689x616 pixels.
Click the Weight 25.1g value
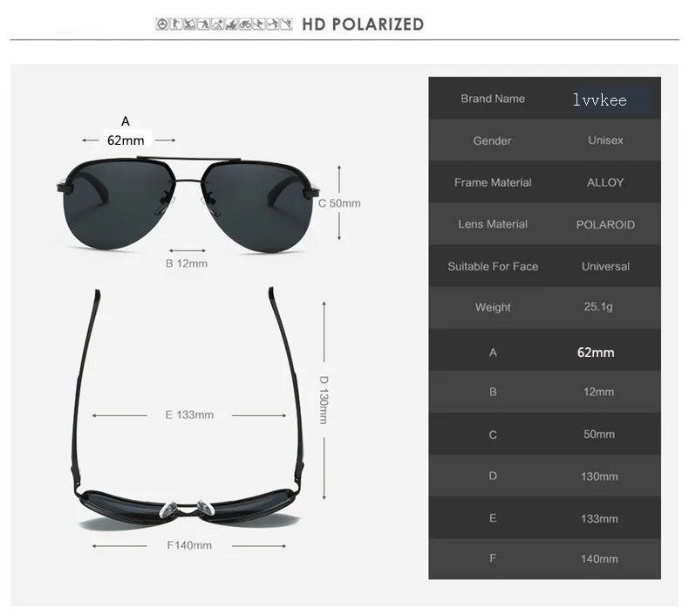click(x=598, y=306)
